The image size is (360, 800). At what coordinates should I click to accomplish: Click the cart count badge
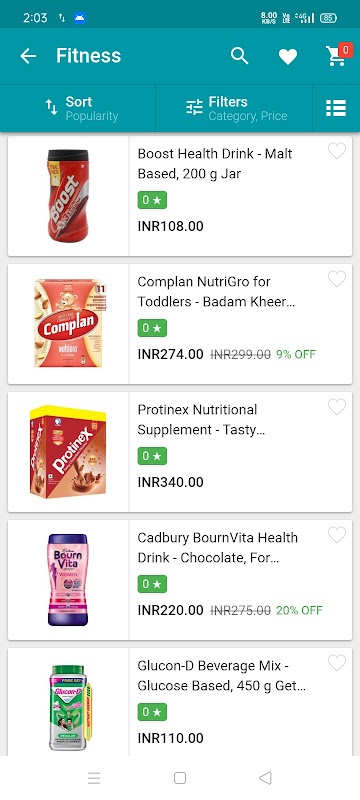coord(346,50)
